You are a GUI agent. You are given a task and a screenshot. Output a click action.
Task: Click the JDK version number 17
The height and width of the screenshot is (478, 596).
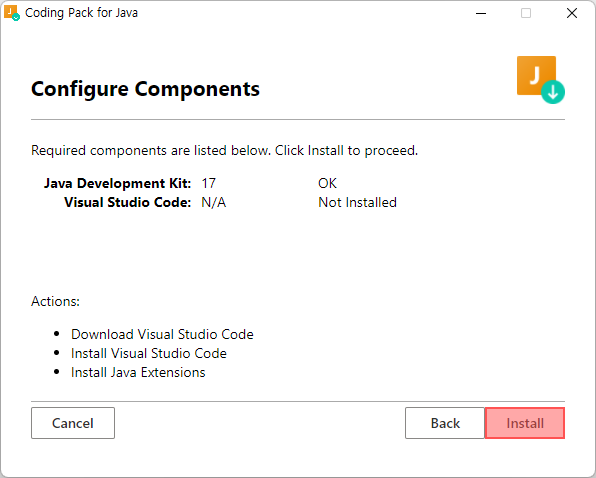click(209, 184)
